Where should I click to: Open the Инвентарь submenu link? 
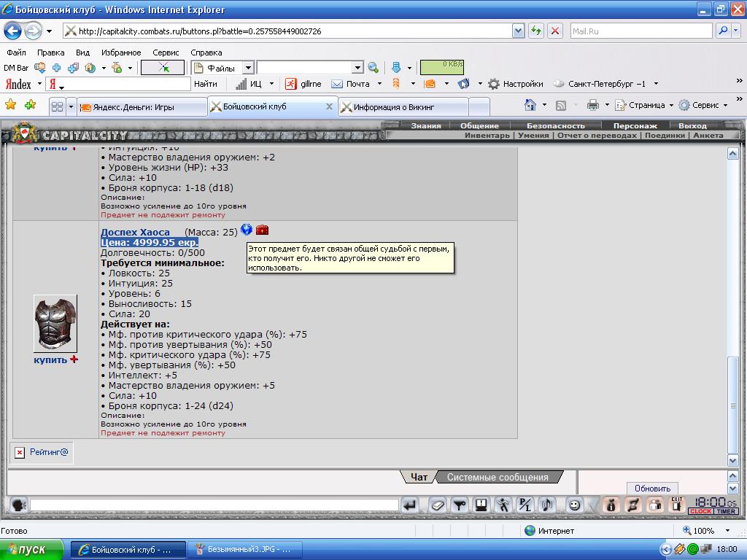(x=487, y=135)
